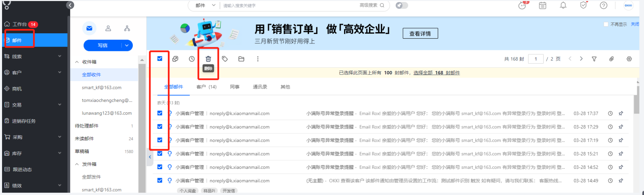Pin the email received 03-28 17:37
The width and height of the screenshot is (644, 195).
pyautogui.click(x=621, y=113)
